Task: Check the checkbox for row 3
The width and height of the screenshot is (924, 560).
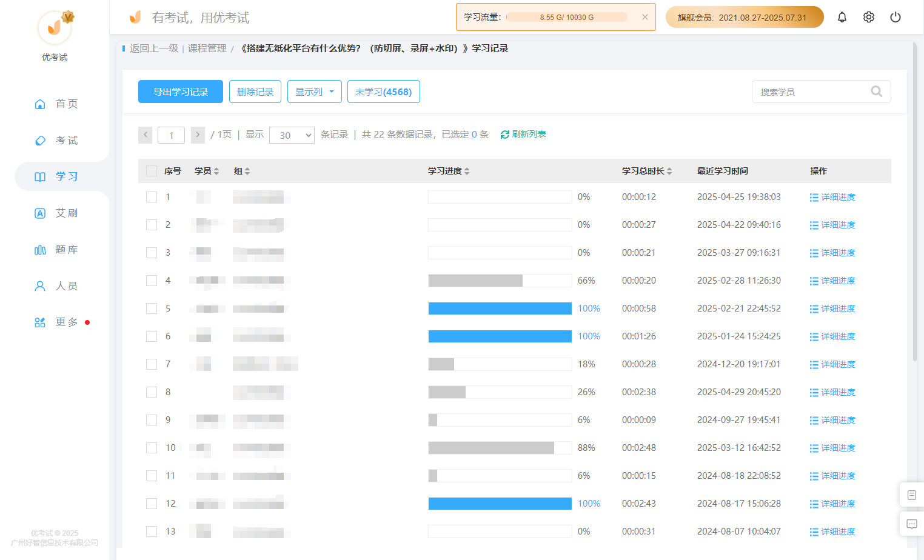Action: [152, 253]
